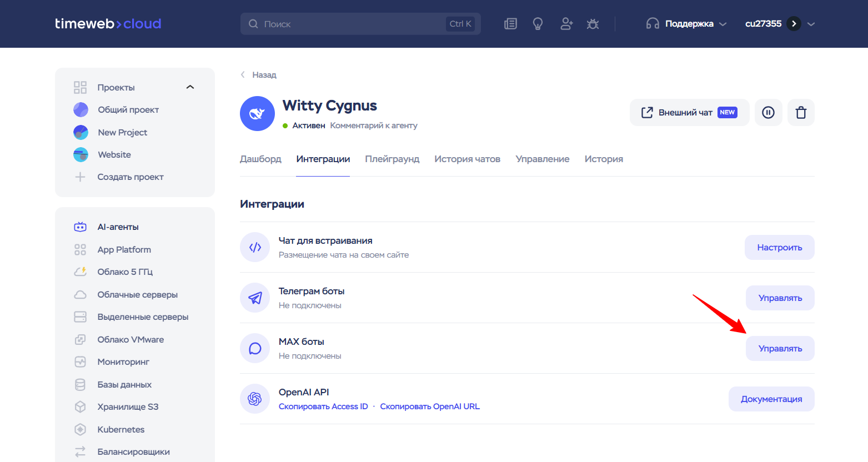
Task: Click the lightbulb ideas icon
Action: tap(538, 24)
